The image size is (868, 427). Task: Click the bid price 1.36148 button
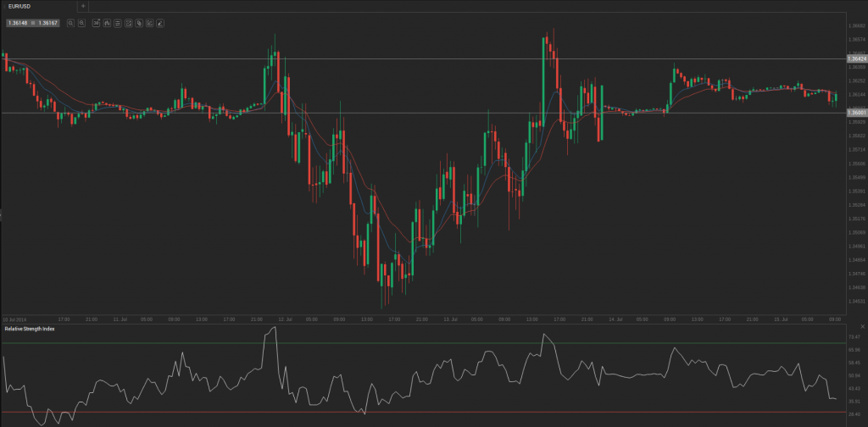click(17, 23)
